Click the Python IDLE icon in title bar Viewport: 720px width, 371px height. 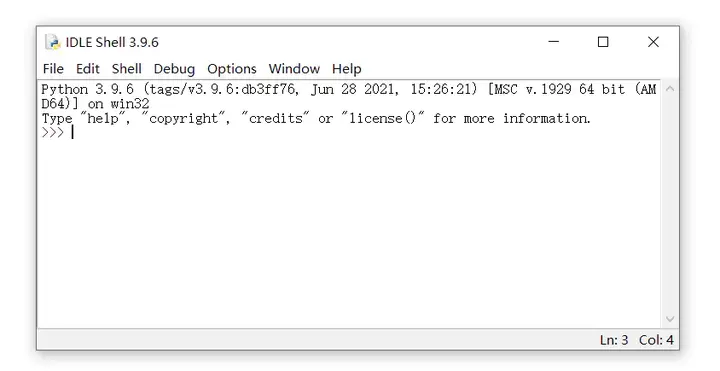(x=53, y=42)
